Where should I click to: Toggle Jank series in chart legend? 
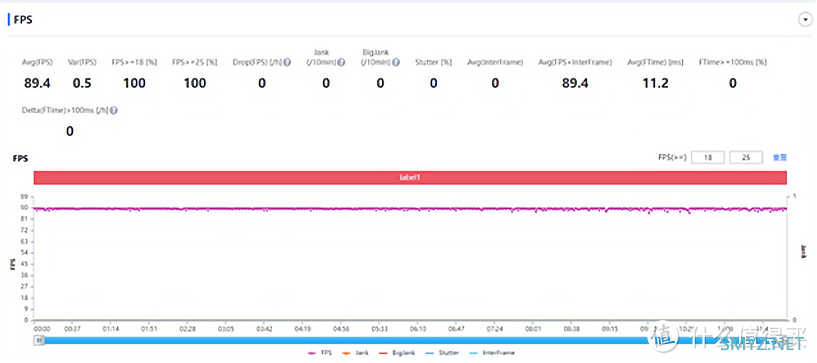tap(355, 353)
